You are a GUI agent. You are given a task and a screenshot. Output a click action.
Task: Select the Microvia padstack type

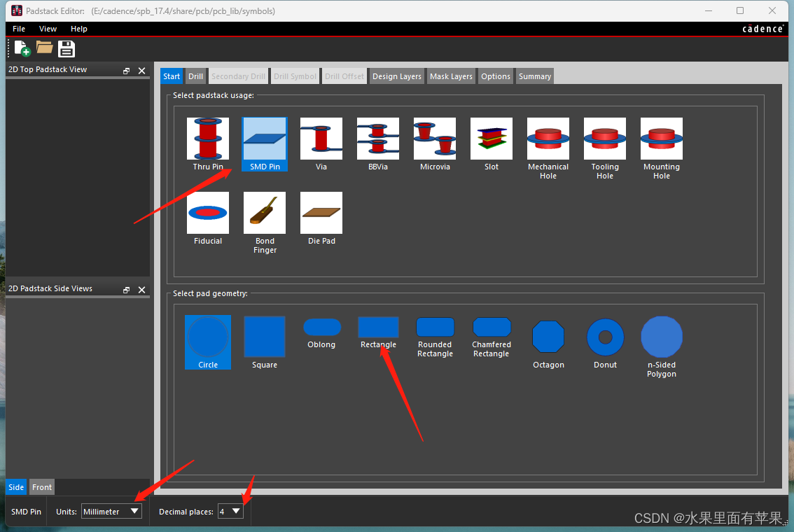tap(435, 143)
